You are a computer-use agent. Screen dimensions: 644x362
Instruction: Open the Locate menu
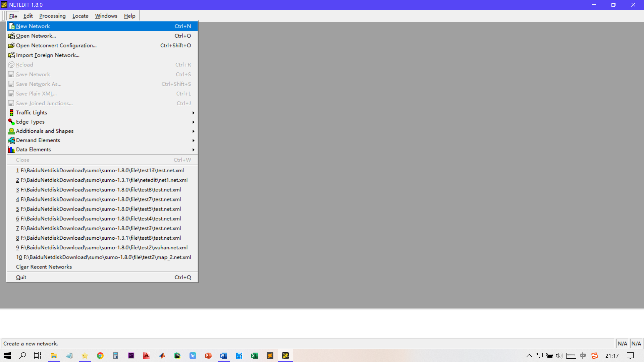(80, 16)
